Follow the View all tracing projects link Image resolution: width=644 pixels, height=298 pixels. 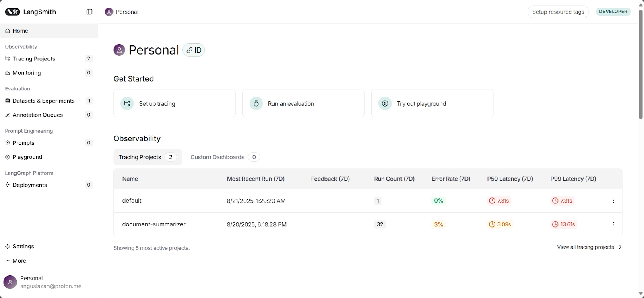coord(590,247)
